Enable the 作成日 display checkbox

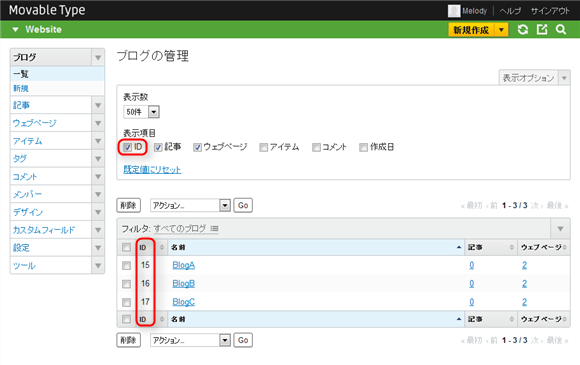363,147
